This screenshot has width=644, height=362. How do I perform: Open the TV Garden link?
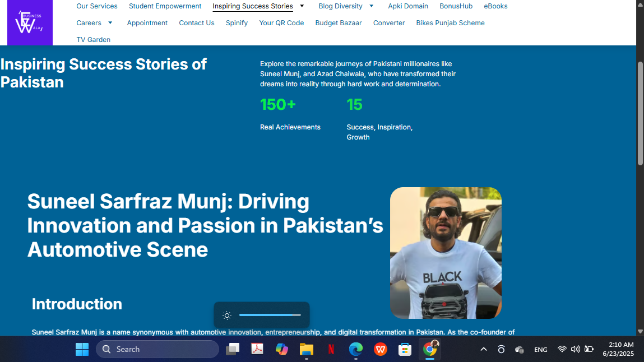[93, 40]
